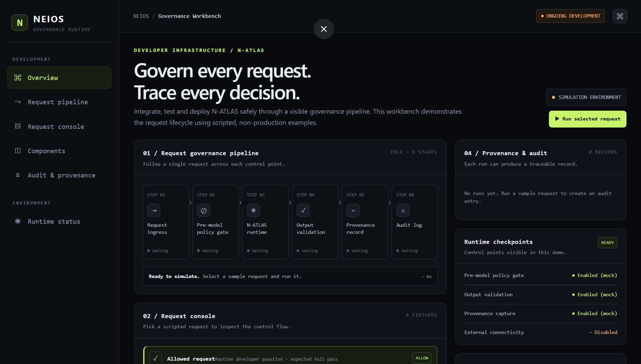Click the NEIOS breadcrumb link

pyautogui.click(x=141, y=16)
